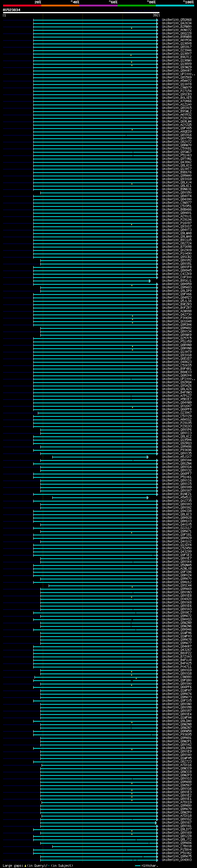The width and height of the screenshot is (197, 868).
Task: Click the short alignment bar for A5JSX7
Action: pyautogui.click(x=100, y=457)
